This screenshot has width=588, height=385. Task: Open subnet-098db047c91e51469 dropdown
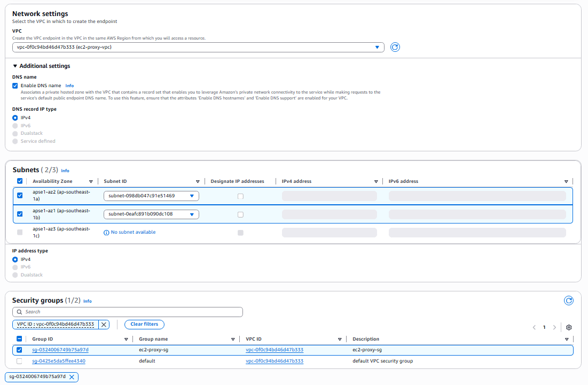pos(151,196)
